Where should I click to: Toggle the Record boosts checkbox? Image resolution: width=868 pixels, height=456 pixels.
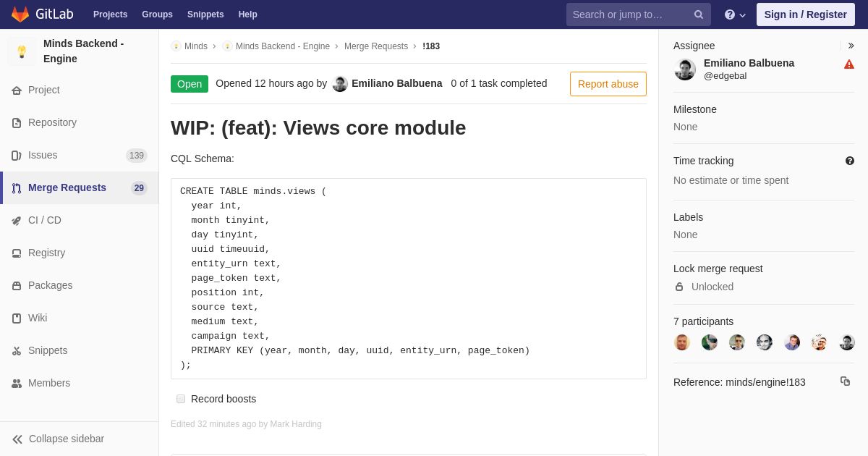click(181, 399)
